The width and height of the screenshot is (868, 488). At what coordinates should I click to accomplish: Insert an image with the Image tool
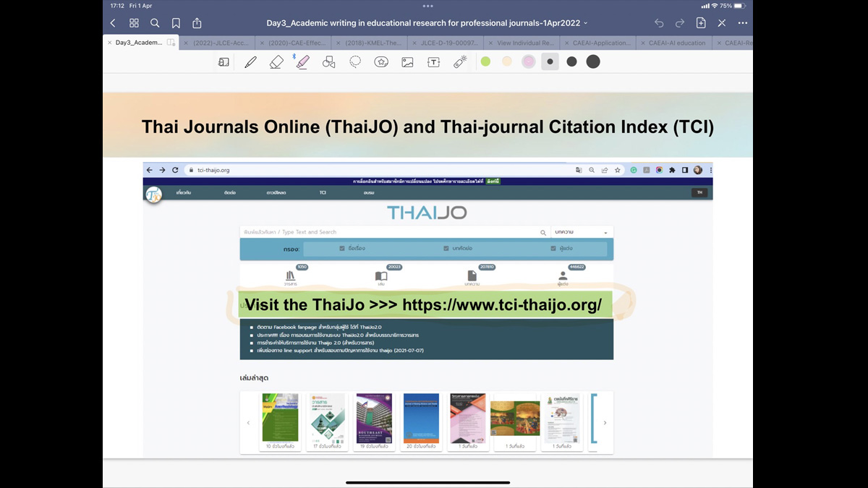(407, 62)
